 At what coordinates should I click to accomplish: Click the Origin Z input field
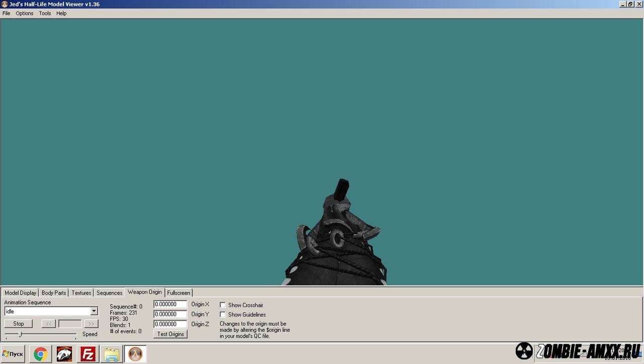click(170, 324)
